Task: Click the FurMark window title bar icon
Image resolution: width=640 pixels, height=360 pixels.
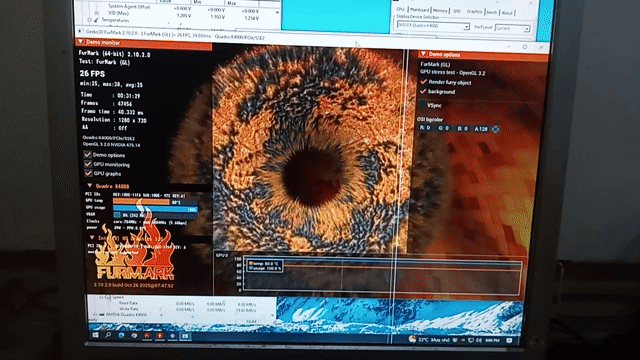Action: pyautogui.click(x=80, y=31)
